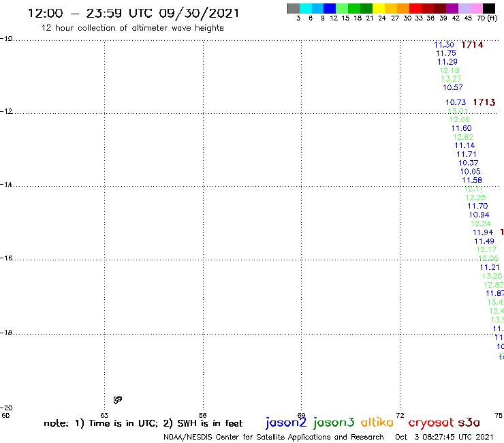Click wave height value 10.94
This screenshot has height=443, width=504.
tap(479, 215)
